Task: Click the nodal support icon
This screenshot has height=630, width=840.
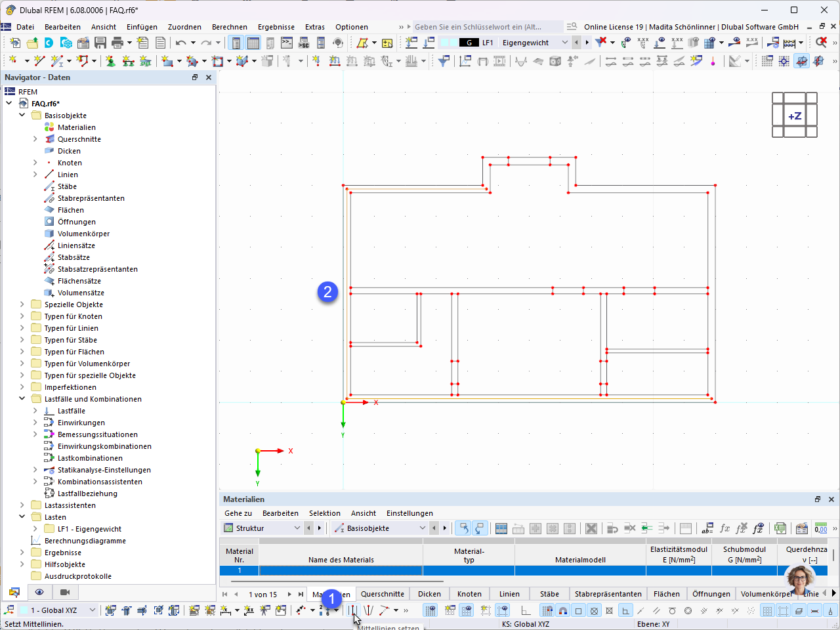Action: pos(110,61)
